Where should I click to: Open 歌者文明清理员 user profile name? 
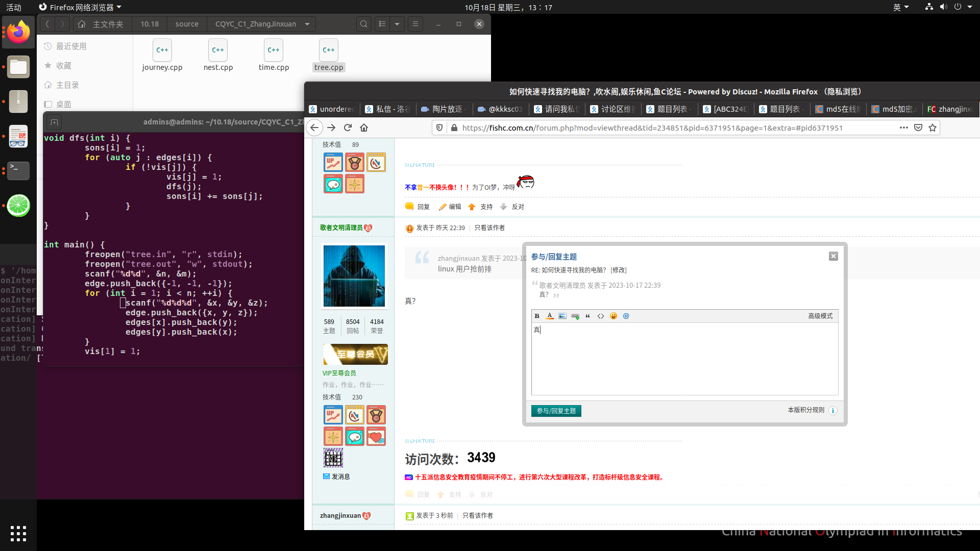(341, 228)
